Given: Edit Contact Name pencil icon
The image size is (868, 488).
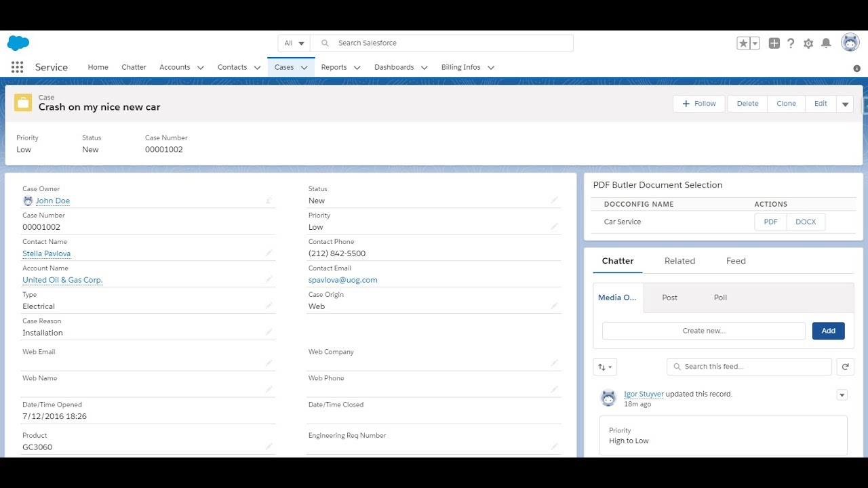Looking at the screenshot, I should click(269, 253).
